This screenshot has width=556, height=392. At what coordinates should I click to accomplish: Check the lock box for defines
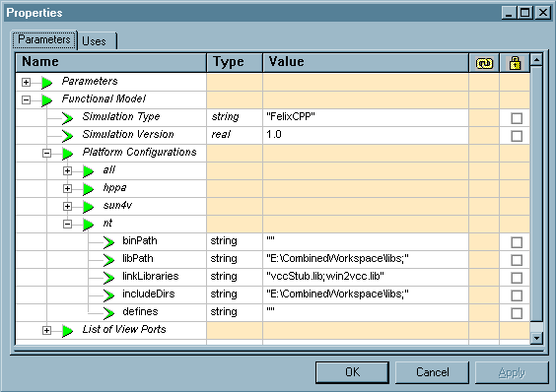(x=517, y=313)
